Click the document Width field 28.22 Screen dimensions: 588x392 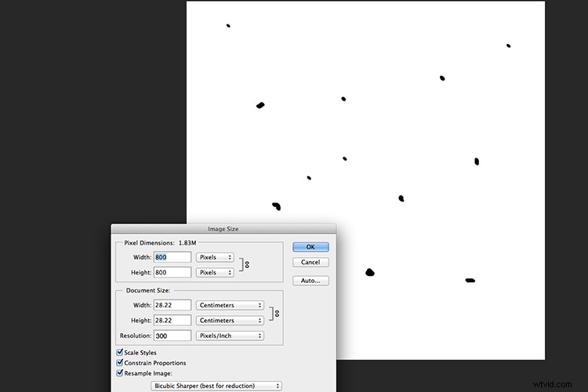172,305
